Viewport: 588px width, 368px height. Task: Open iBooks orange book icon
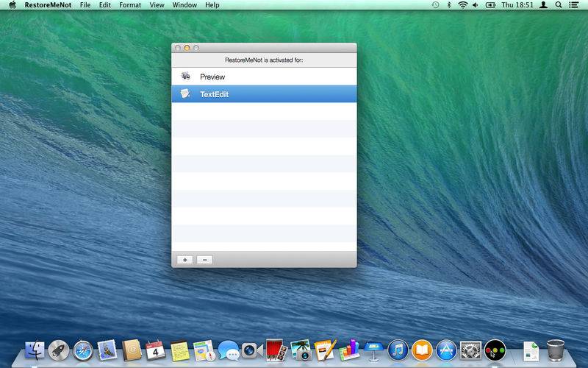(x=422, y=350)
